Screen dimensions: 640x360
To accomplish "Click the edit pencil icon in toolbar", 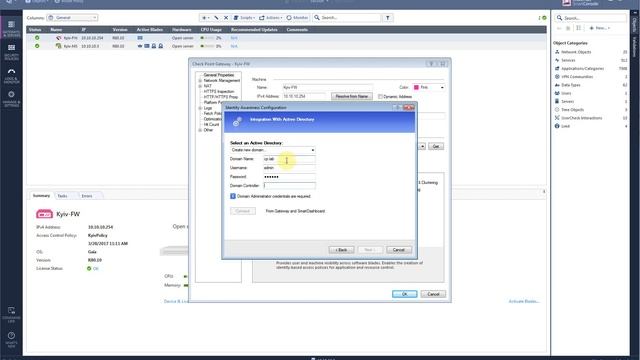I will (216, 18).
